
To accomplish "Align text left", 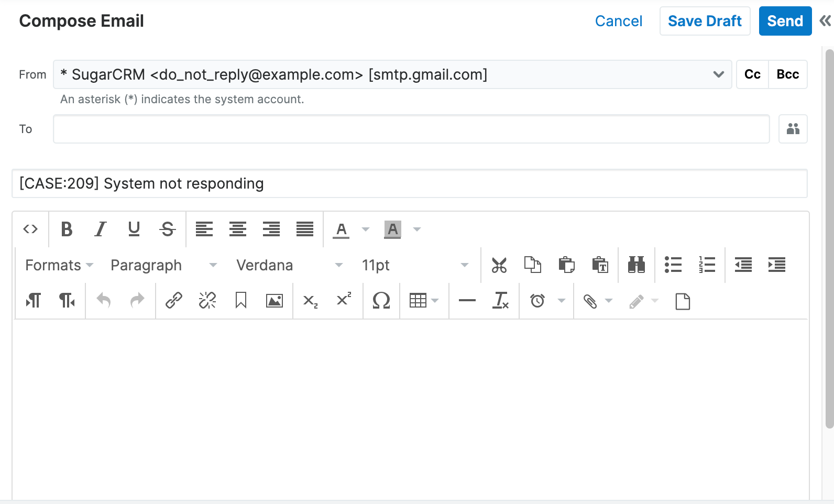I will (204, 229).
